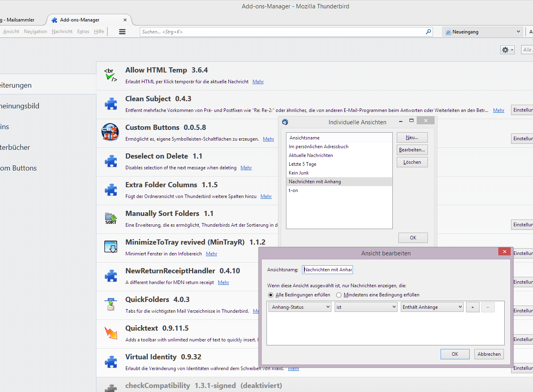Click the Allow HTML Temp add-on icon
This screenshot has width=533, height=392.
pos(111,75)
